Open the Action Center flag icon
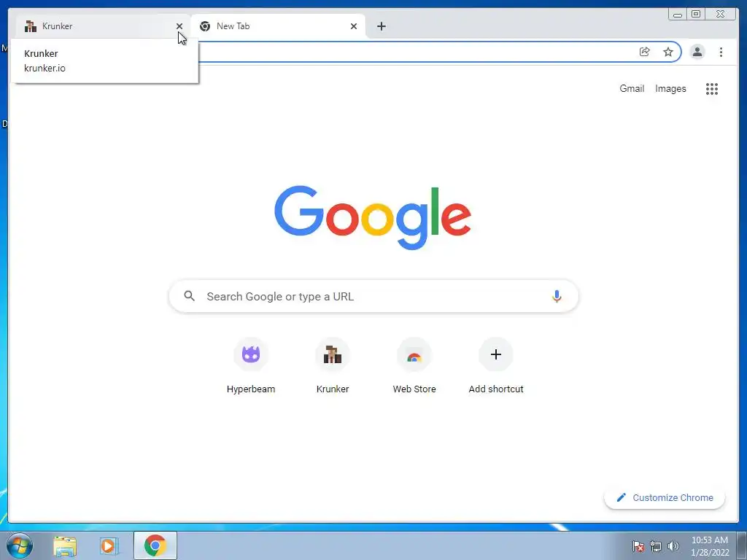This screenshot has height=560, width=747. pos(638,546)
